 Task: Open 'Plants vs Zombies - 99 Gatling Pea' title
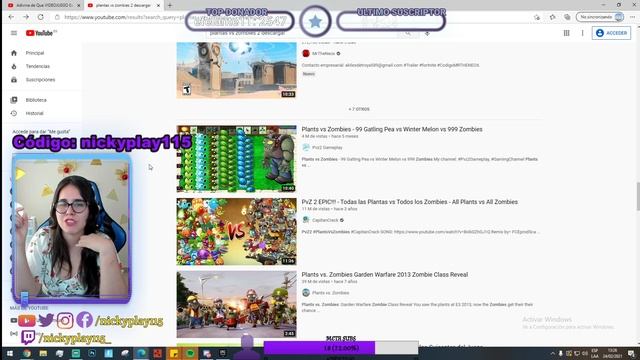[392, 129]
